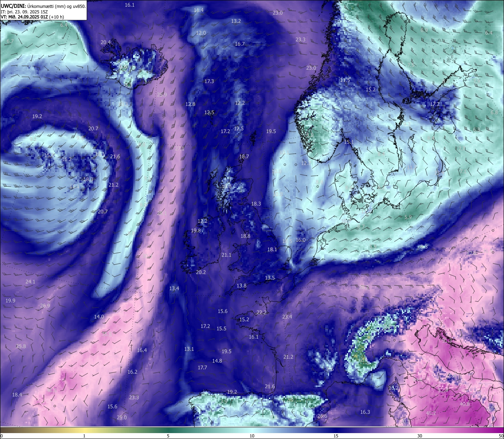Image resolution: width=504 pixels, height=439 pixels.
Task: Click the map value 13.8
Action: click(x=241, y=285)
